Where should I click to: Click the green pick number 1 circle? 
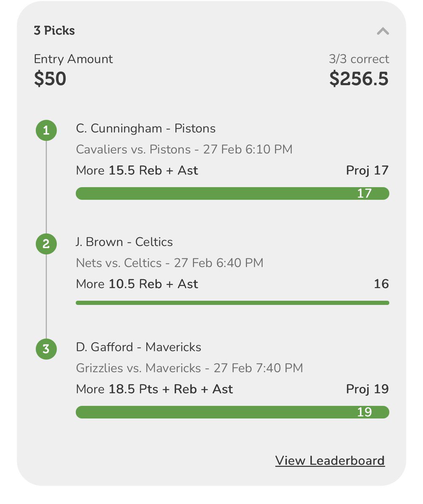click(46, 130)
